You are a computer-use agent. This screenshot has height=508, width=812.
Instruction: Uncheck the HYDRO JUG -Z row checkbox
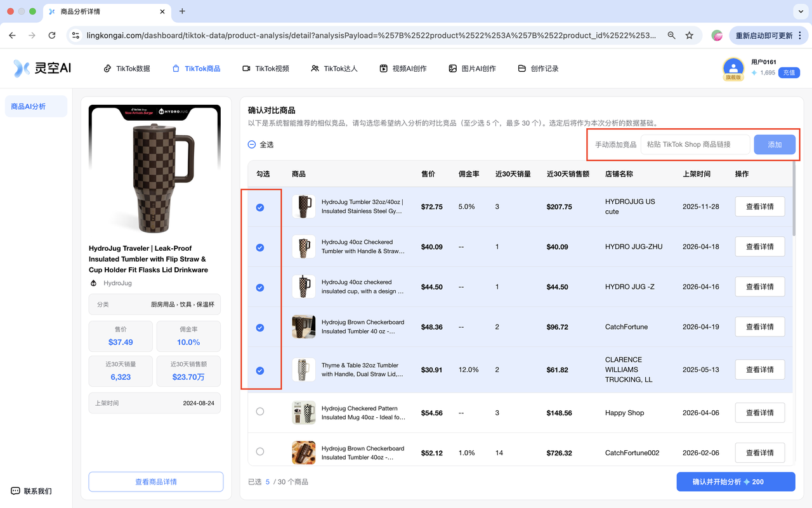[259, 288]
